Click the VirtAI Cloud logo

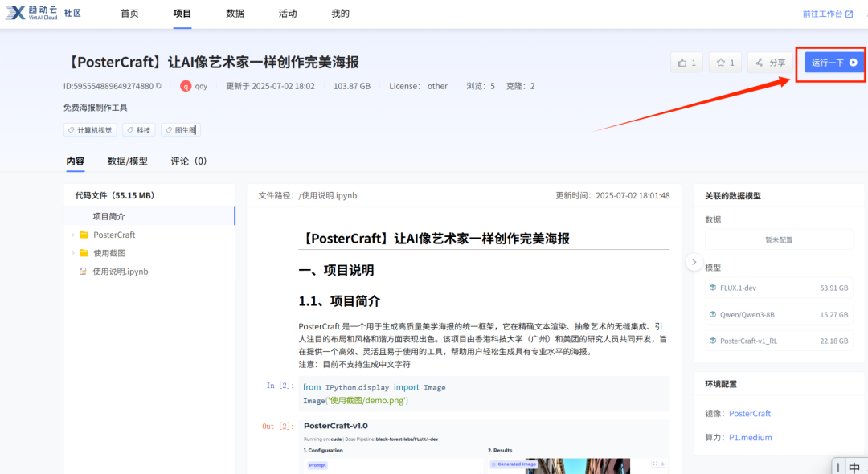click(31, 13)
